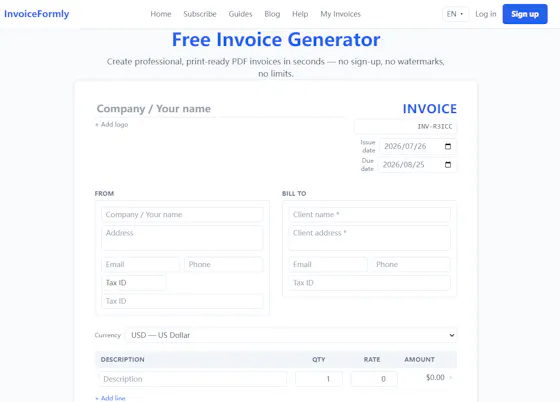
Task: Focus the Company / Your name heading field
Action: tap(220, 109)
